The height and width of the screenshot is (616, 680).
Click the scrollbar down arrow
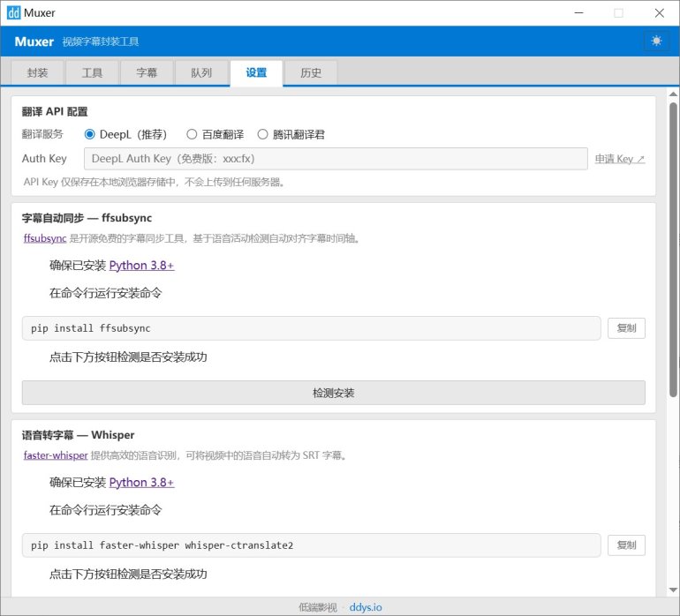point(673,590)
